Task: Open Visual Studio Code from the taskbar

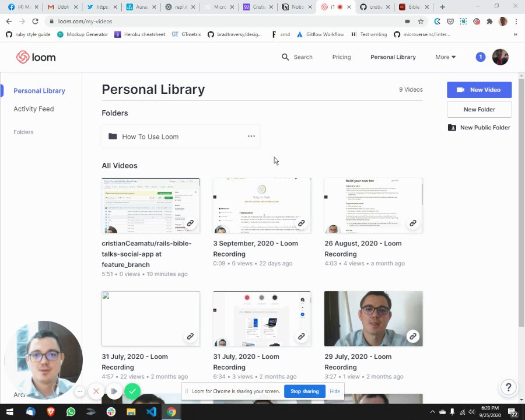Action: 151,412
